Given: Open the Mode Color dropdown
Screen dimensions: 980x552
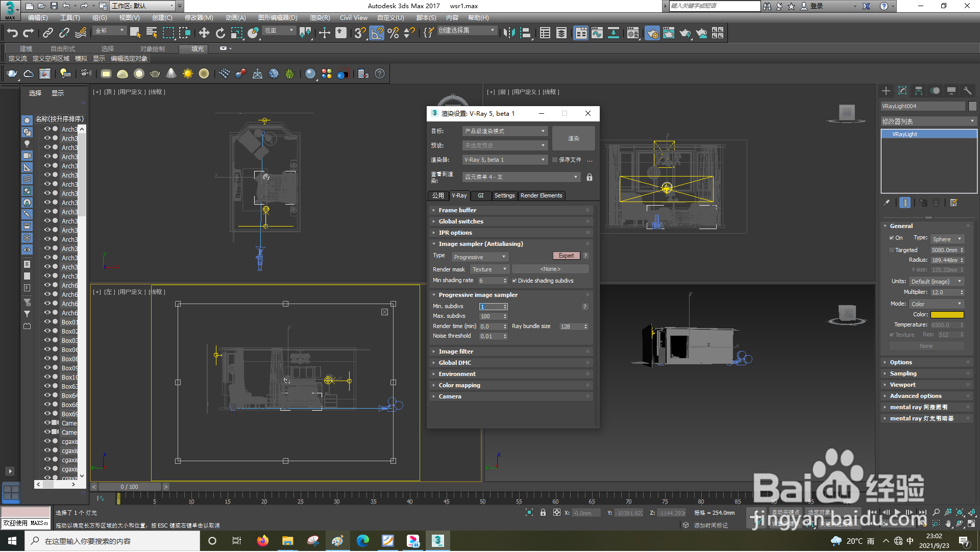Looking at the screenshot, I should tap(937, 304).
